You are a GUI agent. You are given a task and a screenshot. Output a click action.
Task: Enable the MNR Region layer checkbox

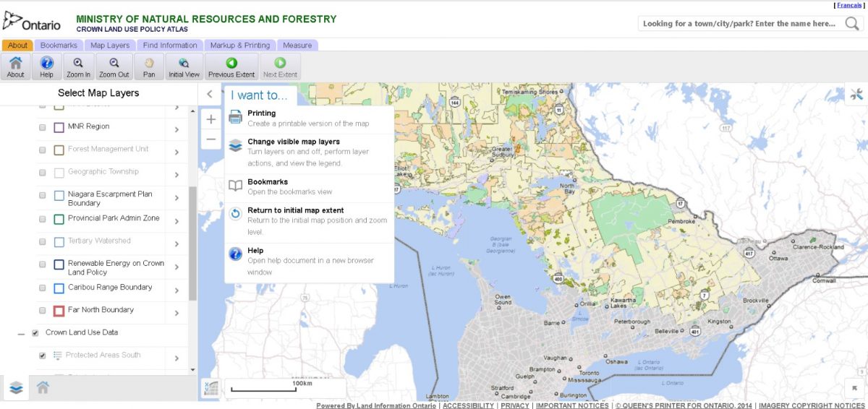[42, 127]
